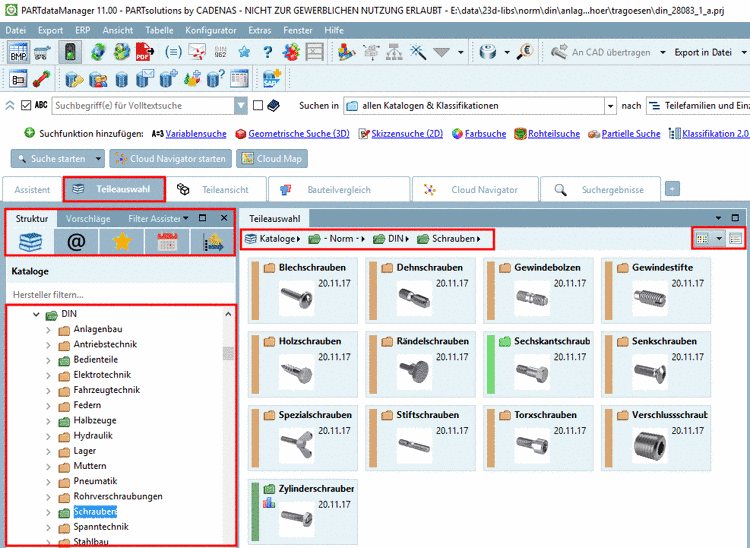Click Export in Datei toolbar button
The width and height of the screenshot is (750, 548).
point(703,52)
